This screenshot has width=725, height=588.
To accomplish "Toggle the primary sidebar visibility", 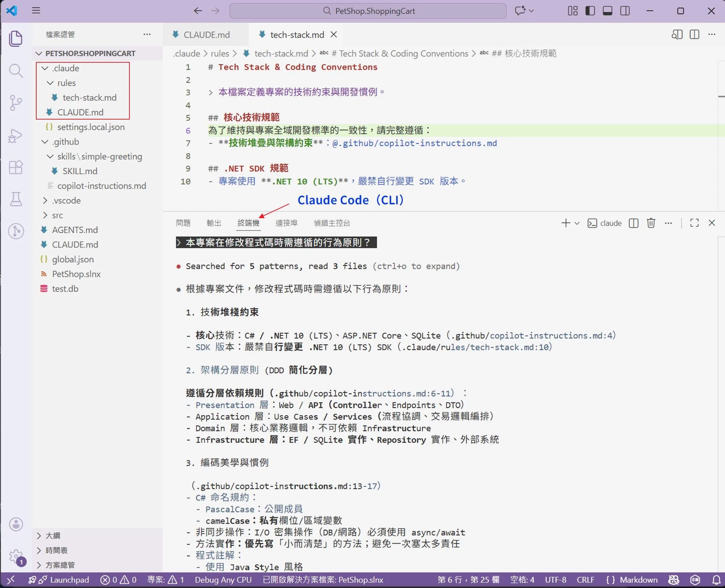I will (x=590, y=11).
